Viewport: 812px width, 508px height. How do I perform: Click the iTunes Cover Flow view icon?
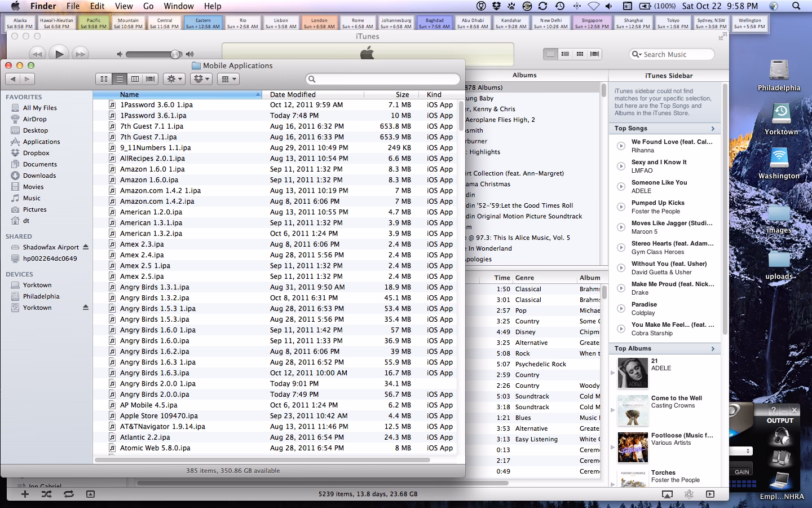tap(594, 54)
